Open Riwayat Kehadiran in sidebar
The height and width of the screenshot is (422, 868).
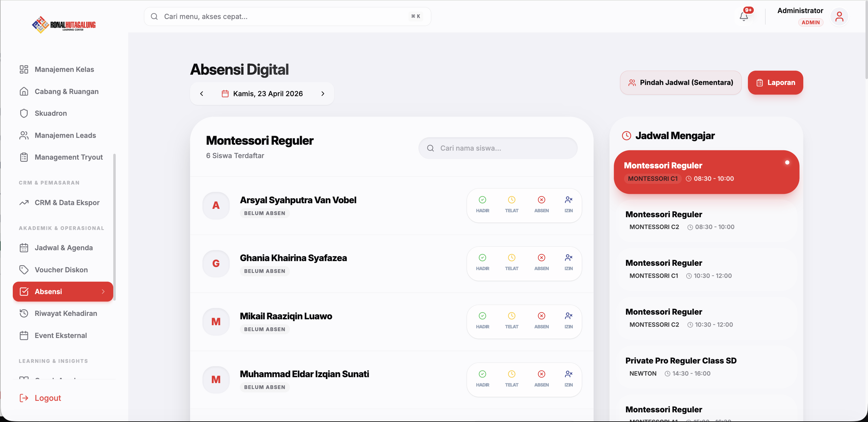66,313
